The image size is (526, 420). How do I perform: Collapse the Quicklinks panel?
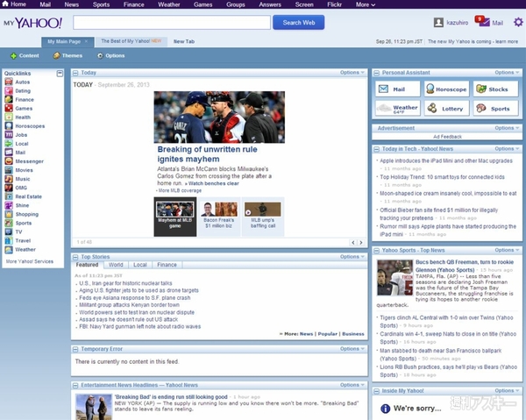click(60, 73)
